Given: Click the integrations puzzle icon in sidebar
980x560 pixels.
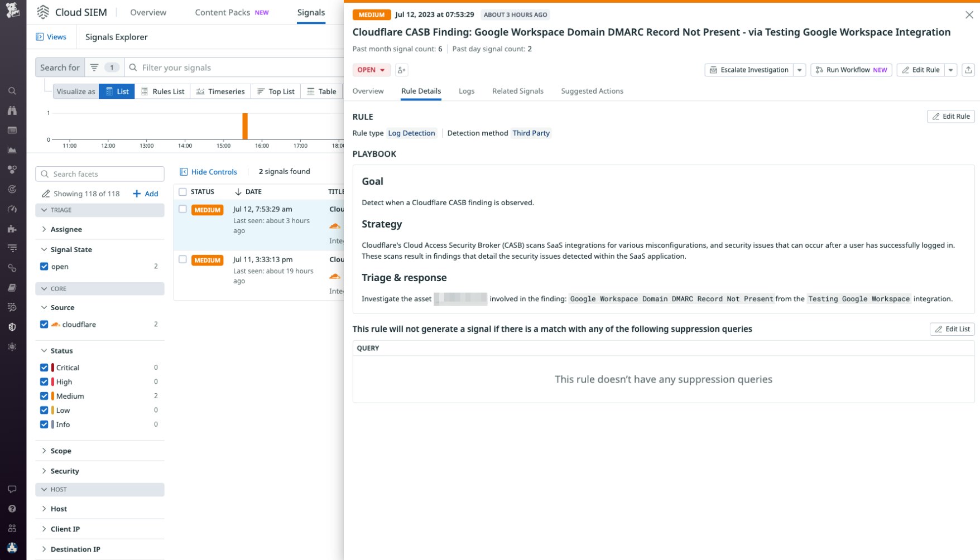Looking at the screenshot, I should (12, 229).
